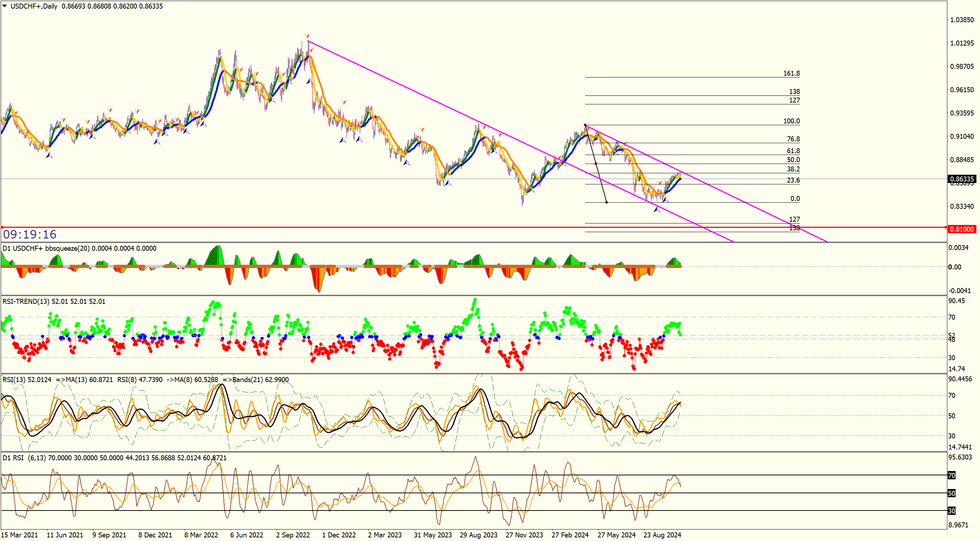
Task: Select the Fibonacci 61.8 level label
Action: tap(793, 151)
